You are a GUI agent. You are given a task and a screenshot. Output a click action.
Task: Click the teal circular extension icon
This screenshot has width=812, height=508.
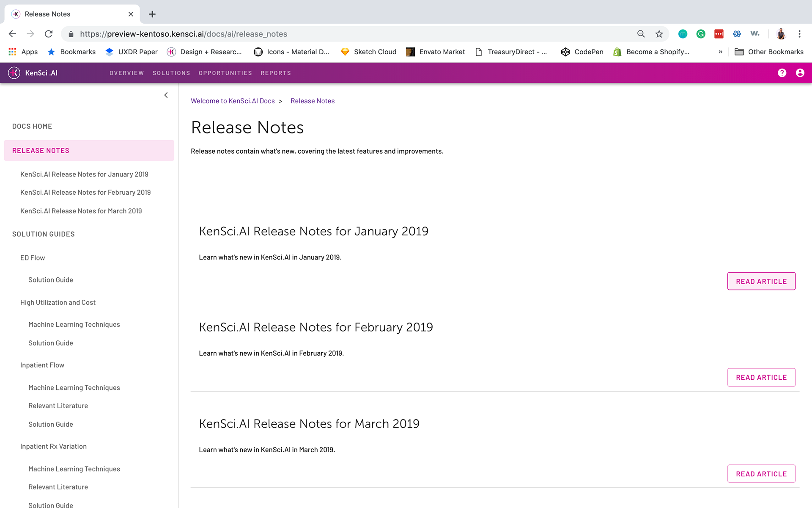point(683,34)
